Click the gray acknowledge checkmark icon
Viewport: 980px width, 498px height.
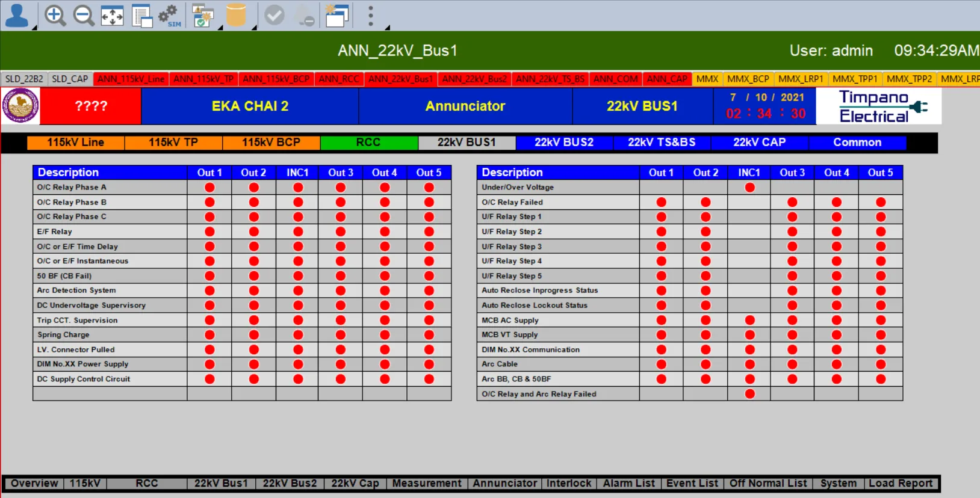(x=274, y=16)
